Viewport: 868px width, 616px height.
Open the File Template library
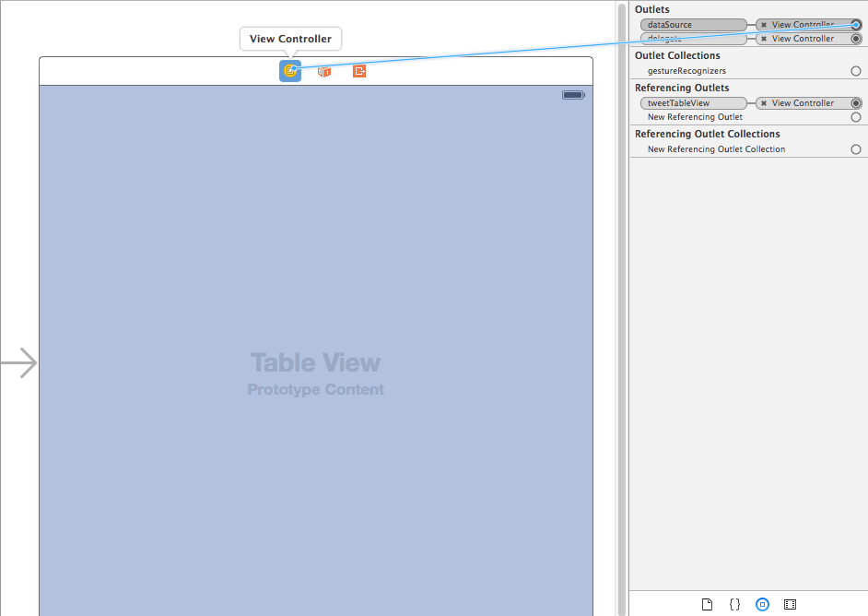pyautogui.click(x=707, y=604)
